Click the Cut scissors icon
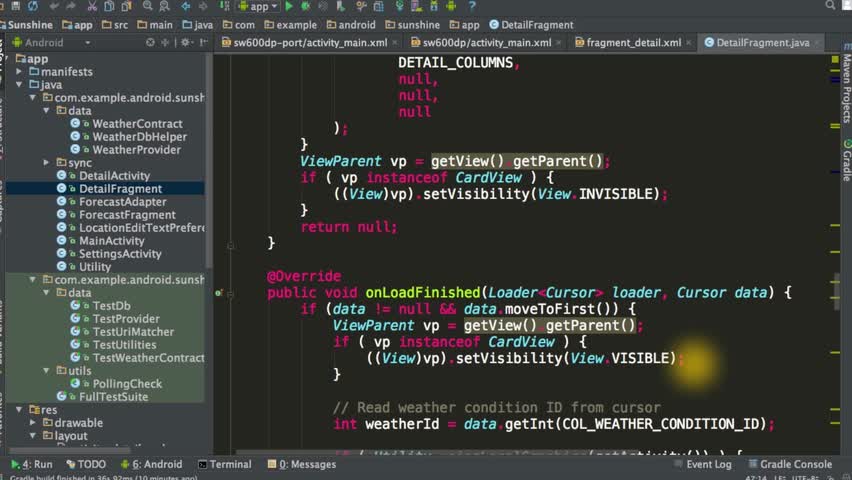 click(92, 6)
